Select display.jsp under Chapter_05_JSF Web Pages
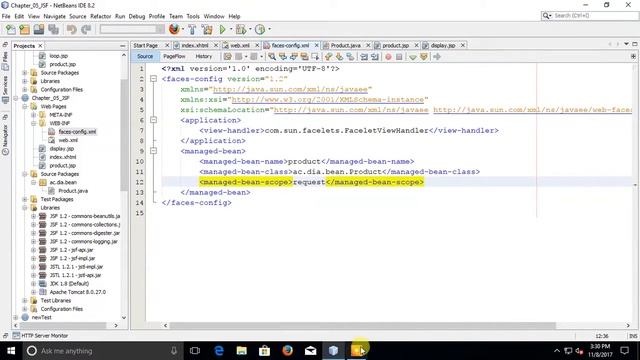Image resolution: width=640 pixels, height=360 pixels. [x=61, y=149]
